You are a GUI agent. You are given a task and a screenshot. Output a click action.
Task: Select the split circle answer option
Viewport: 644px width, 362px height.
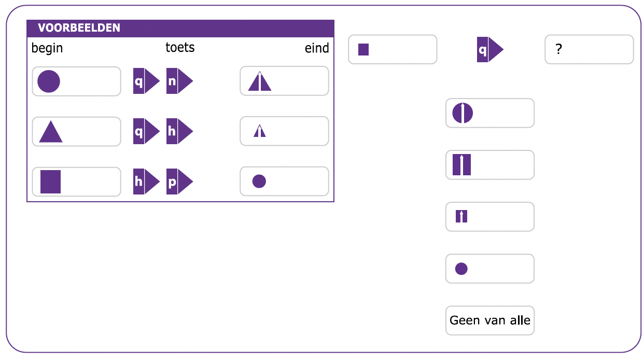489,113
